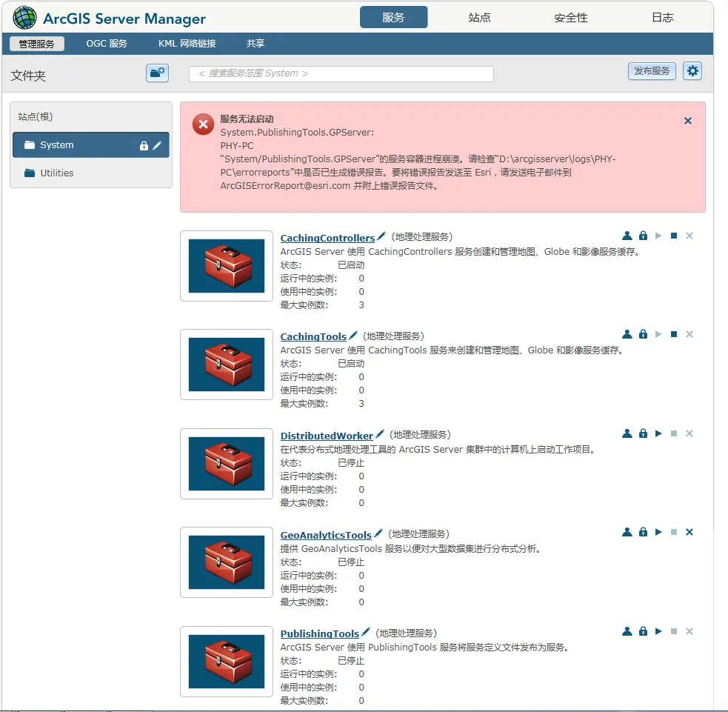This screenshot has height=712, width=728.
Task: Click the CachingControllers toolbox thumbnail
Action: point(227,266)
